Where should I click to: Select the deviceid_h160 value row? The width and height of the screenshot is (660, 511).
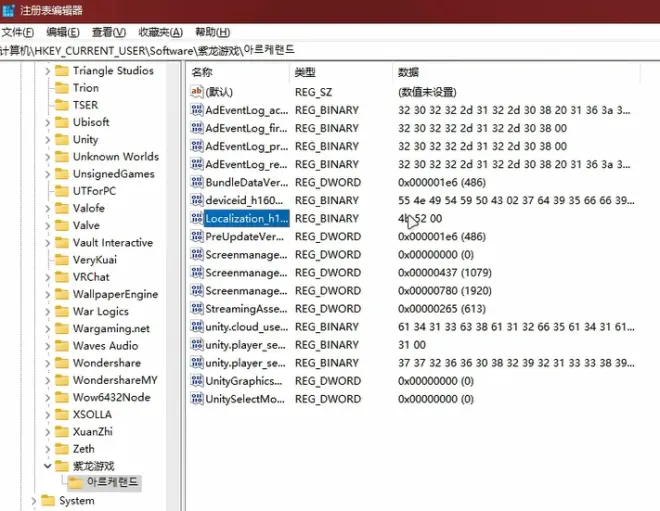[246, 201]
